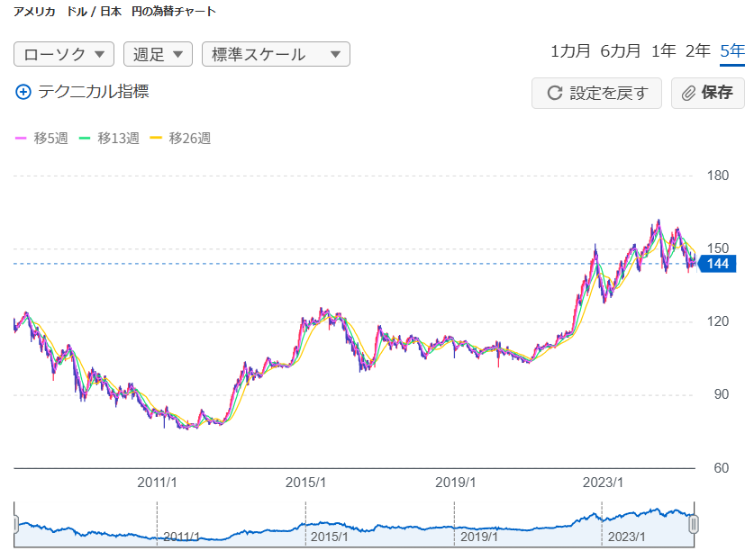Switch to the 2年 period
The width and height of the screenshot is (754, 560).
(697, 50)
